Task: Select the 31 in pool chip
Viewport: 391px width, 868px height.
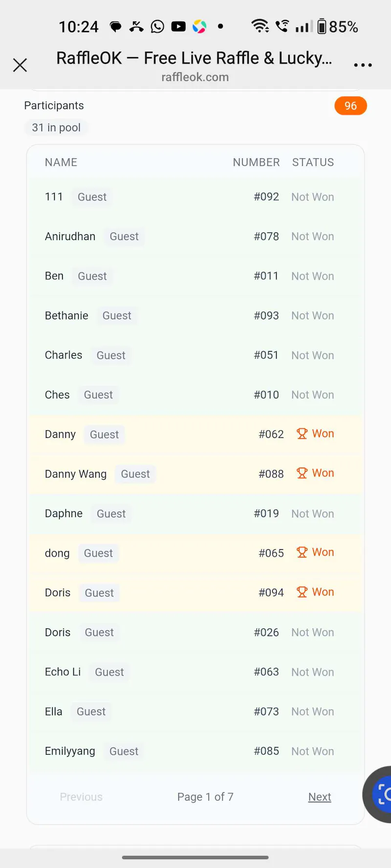Action: [56, 127]
